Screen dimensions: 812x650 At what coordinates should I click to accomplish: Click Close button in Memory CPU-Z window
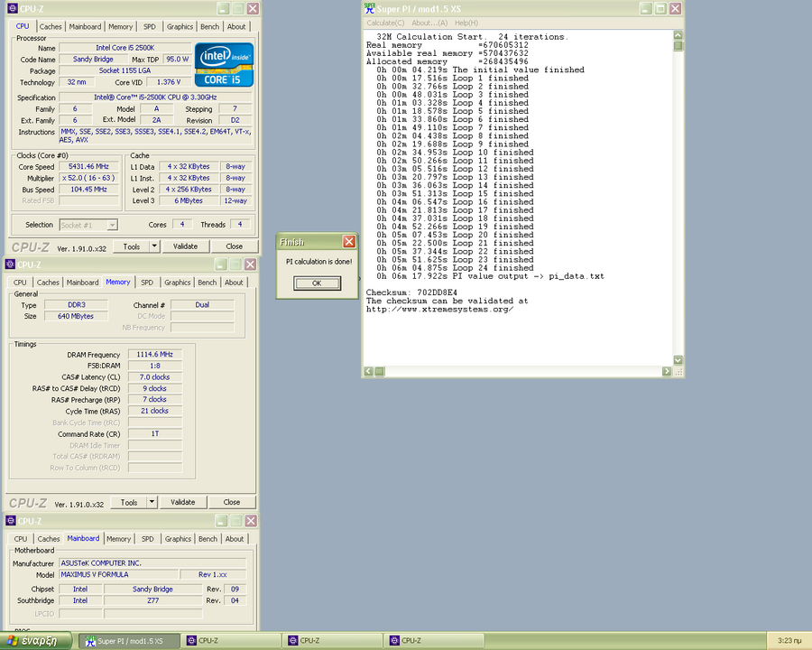click(x=232, y=502)
